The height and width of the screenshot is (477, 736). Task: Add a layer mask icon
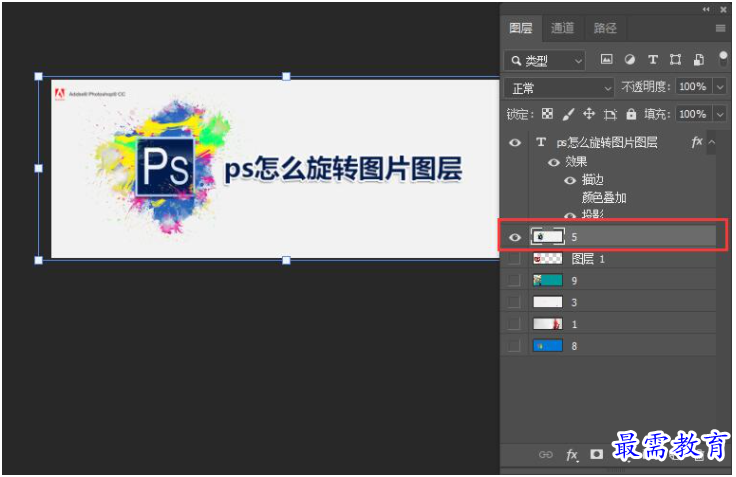pos(597,454)
